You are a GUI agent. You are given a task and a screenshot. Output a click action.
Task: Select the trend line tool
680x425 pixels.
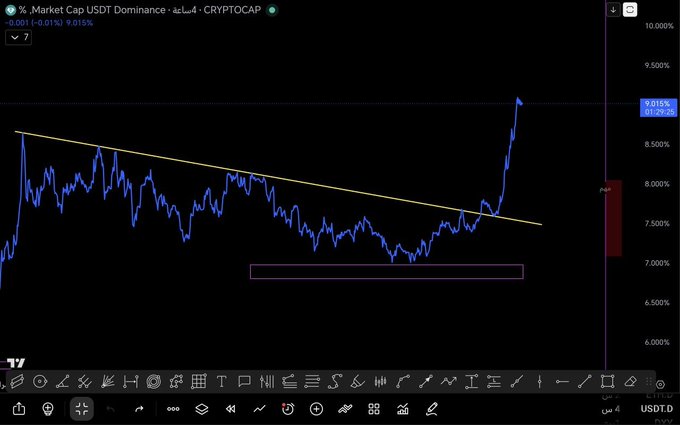point(585,382)
